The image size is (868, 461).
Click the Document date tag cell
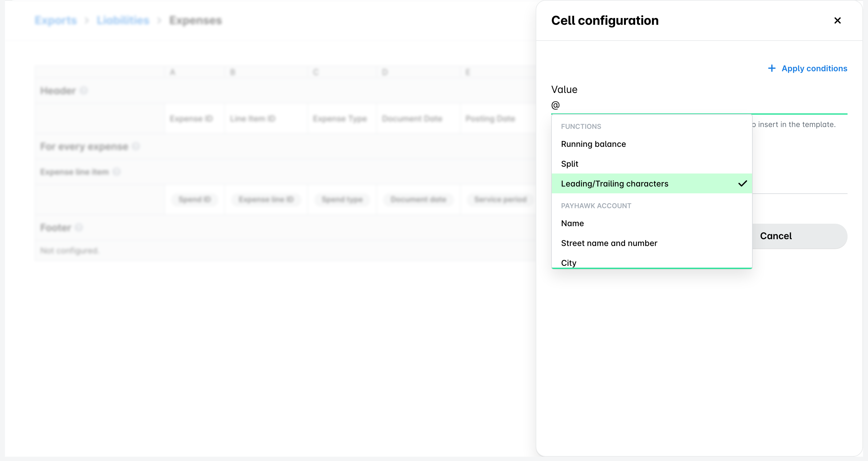tap(418, 199)
